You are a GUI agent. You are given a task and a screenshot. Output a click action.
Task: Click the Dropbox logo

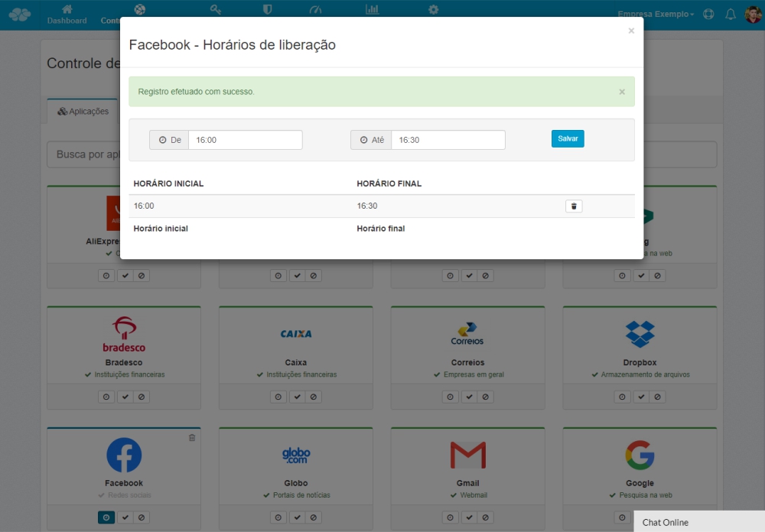pos(640,334)
